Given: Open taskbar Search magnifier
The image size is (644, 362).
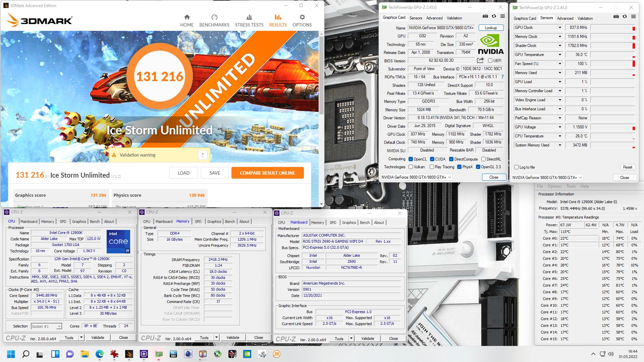Looking at the screenshot, I should click(25, 354).
